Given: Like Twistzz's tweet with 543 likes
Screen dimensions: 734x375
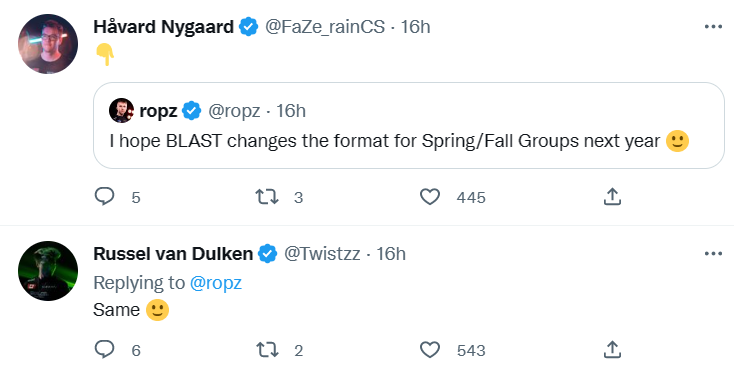Looking at the screenshot, I should [x=430, y=350].
